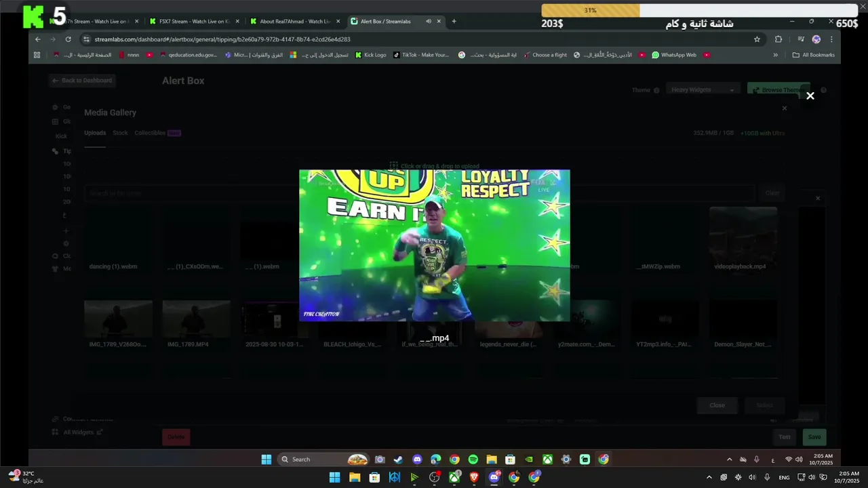Open inner taskbar Start menu
The height and width of the screenshot is (488, 868).
tap(267, 460)
